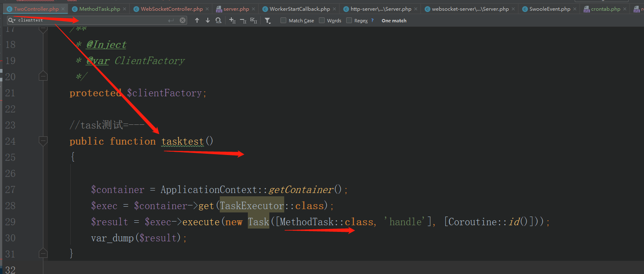Collapse the tasktest function via gutter arrow

(x=43, y=141)
